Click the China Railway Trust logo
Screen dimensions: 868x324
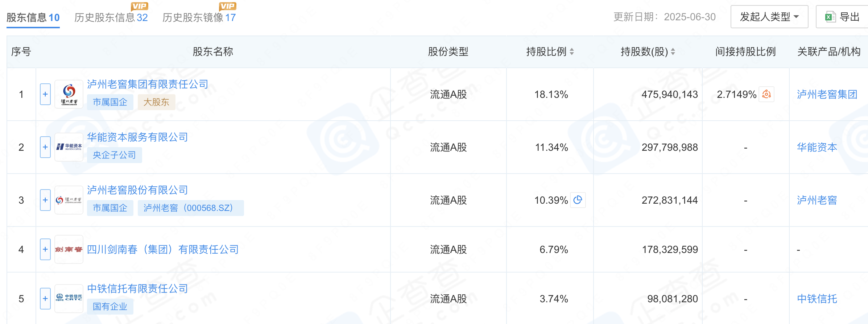tap(69, 299)
